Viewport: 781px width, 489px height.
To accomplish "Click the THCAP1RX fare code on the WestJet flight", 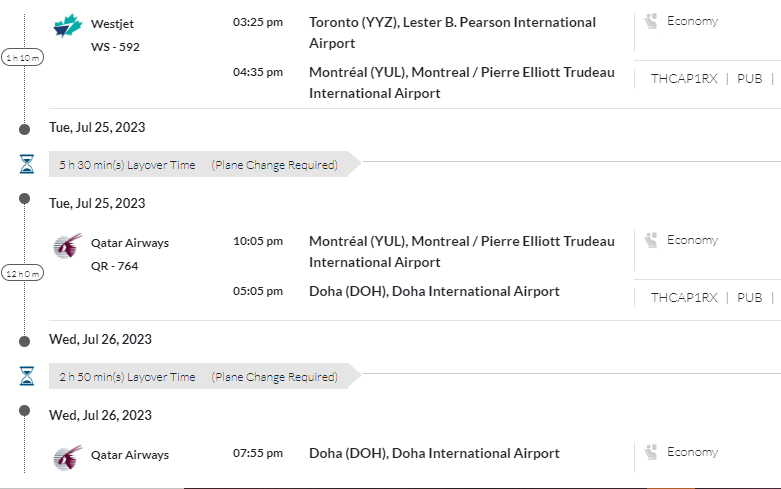I will coord(684,78).
